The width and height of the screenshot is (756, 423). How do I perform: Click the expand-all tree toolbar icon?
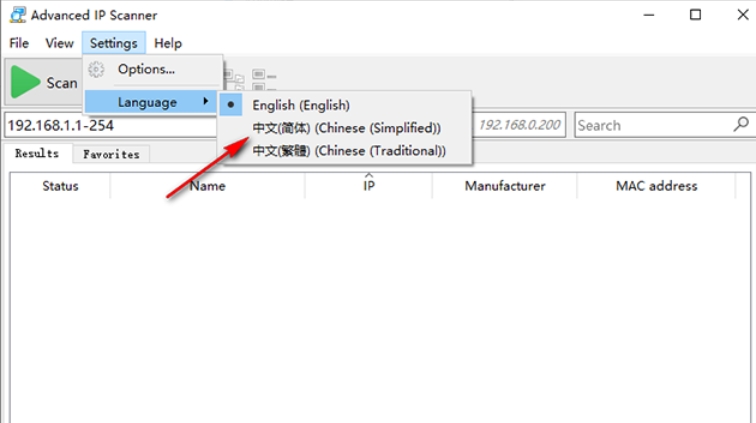[234, 81]
